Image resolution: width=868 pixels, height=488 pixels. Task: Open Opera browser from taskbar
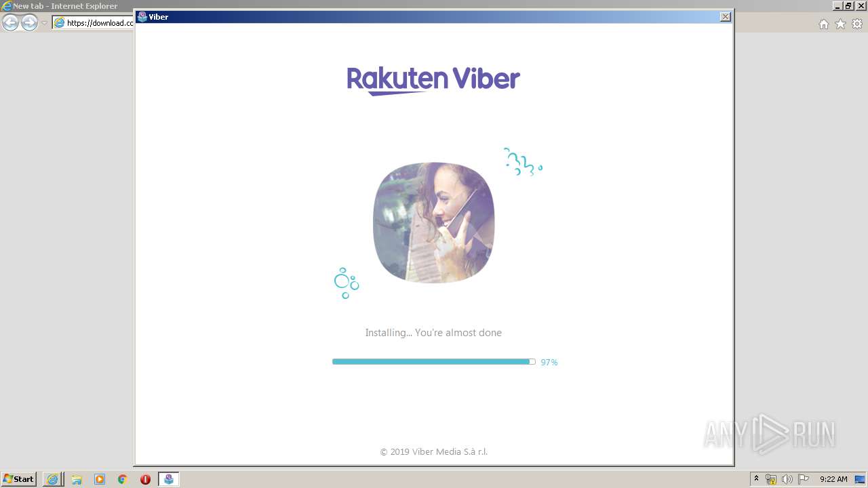click(145, 479)
